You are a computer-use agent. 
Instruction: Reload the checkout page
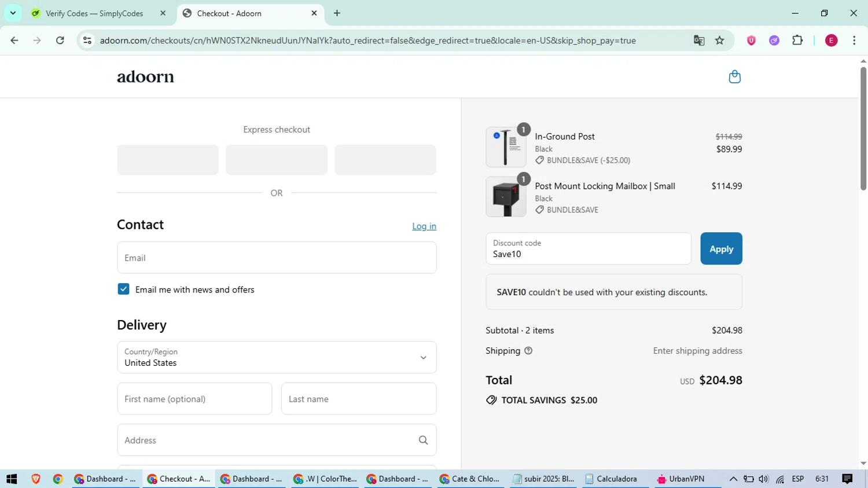coord(60,41)
